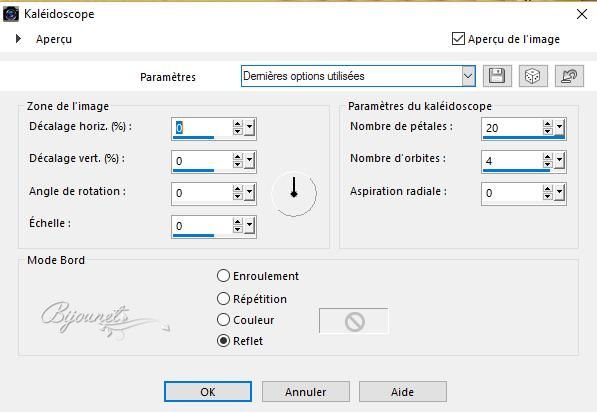This screenshot has height=412, width=597.
Task: Open slider dropdown for Aspiration radiale
Action: coord(560,193)
